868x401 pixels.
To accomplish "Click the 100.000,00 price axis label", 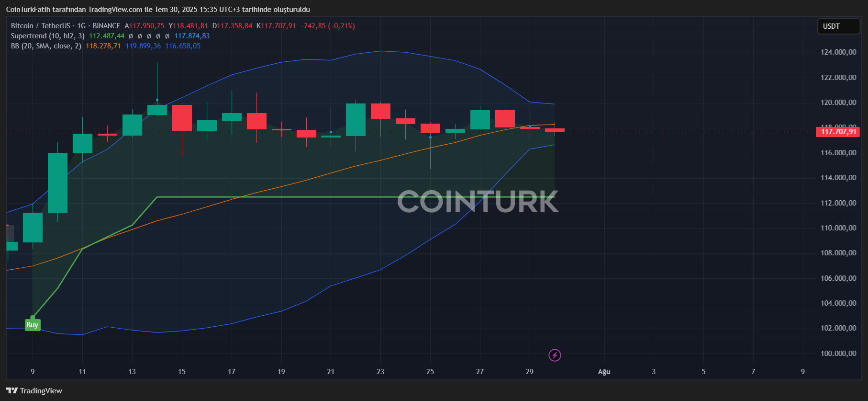I will tap(838, 354).
